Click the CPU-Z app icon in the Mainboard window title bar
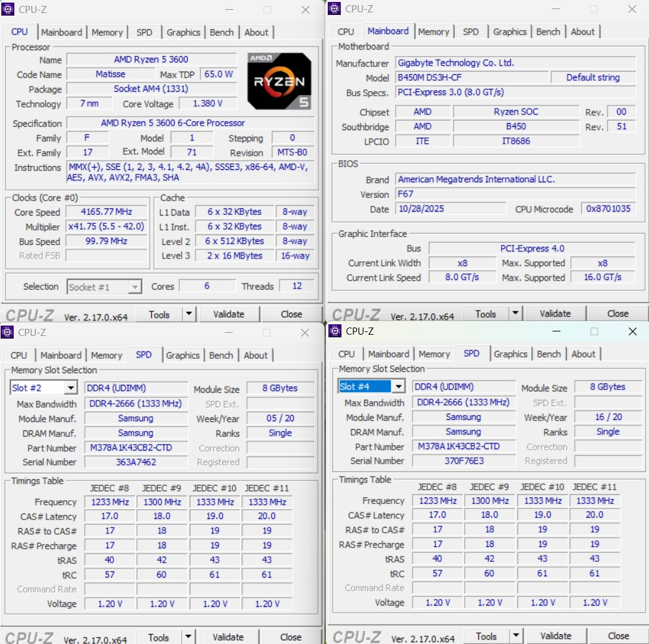The width and height of the screenshot is (649, 644). [x=334, y=8]
